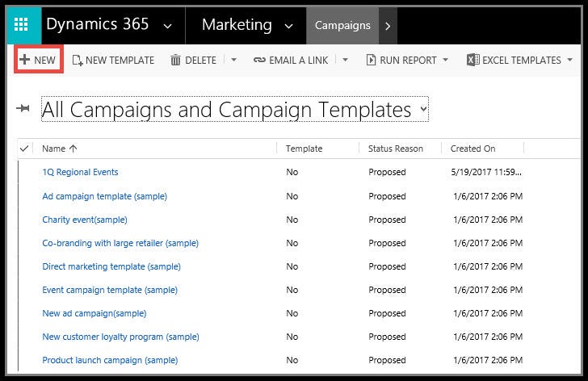Click the Run Report icon

tap(372, 61)
